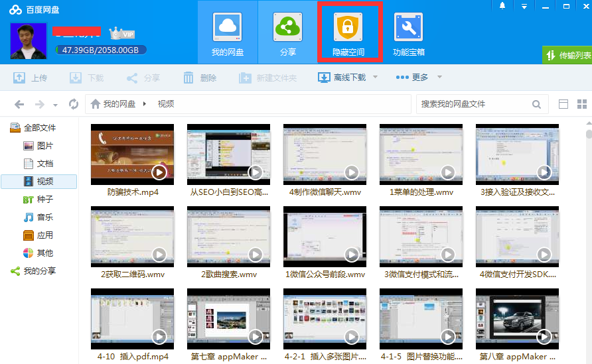Select 图片 category in the sidebar
This screenshot has height=364, width=592.
(x=38, y=146)
